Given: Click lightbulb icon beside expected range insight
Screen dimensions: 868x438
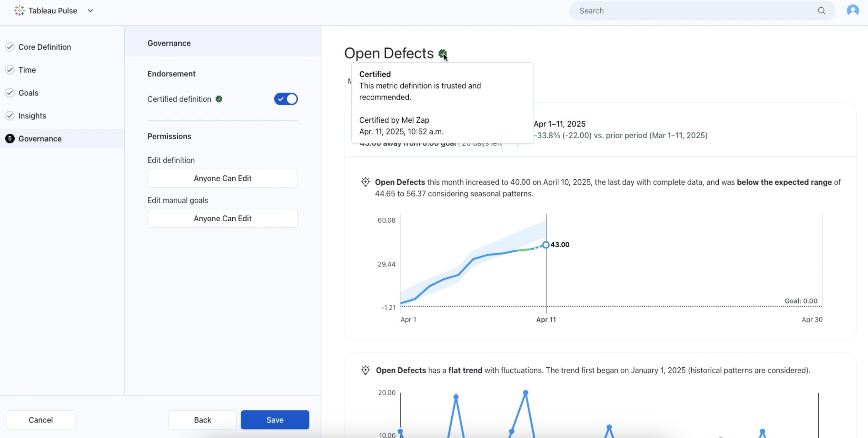Looking at the screenshot, I should coord(365,182).
